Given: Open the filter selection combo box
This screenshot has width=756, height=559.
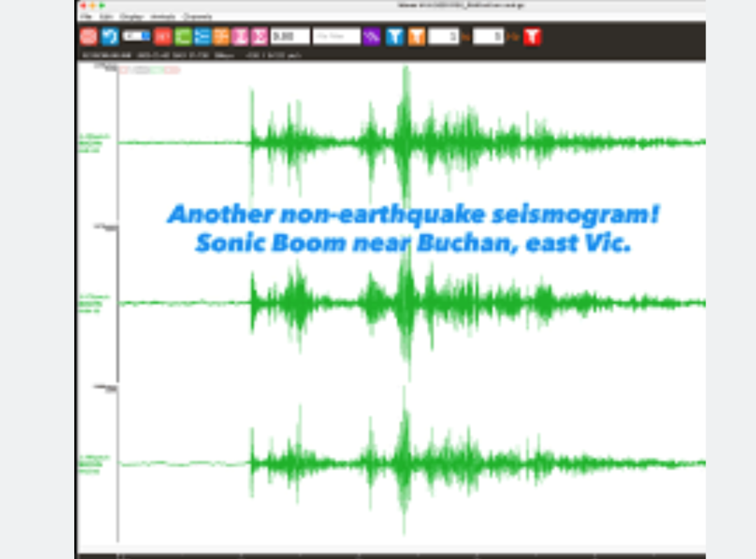Looking at the screenshot, I should pos(336,36).
